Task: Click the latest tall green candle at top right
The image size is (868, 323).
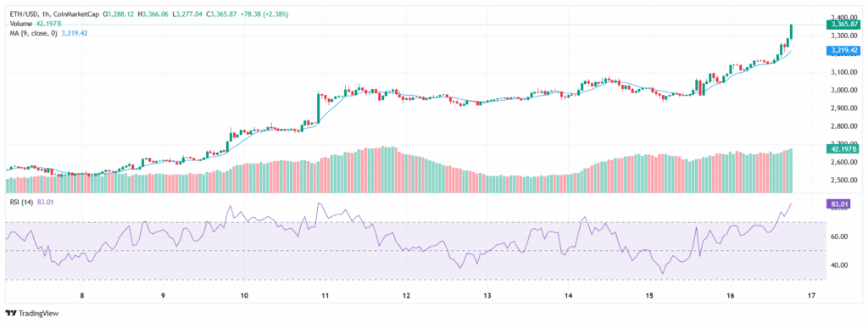Action: [x=792, y=31]
